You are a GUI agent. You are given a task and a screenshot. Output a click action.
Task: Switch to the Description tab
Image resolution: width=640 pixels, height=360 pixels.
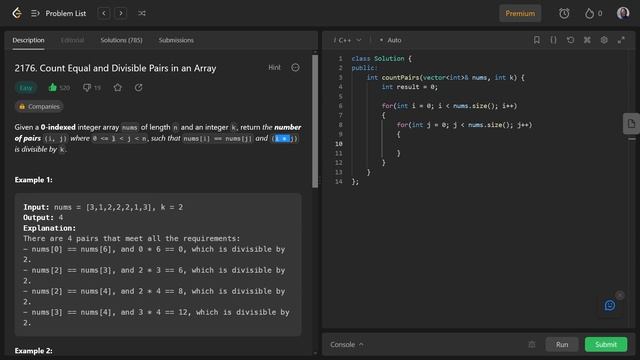28,40
